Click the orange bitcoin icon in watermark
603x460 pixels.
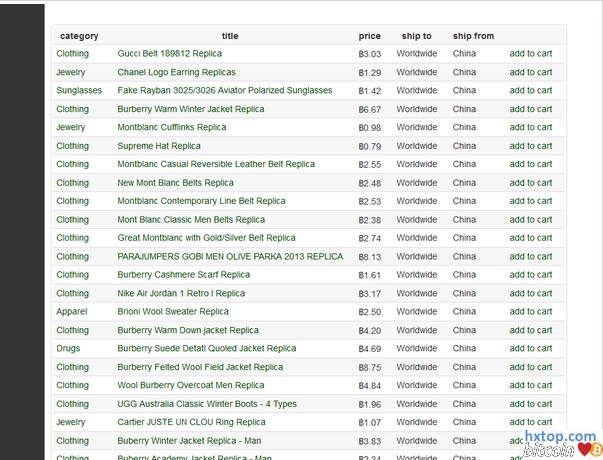pos(596,449)
